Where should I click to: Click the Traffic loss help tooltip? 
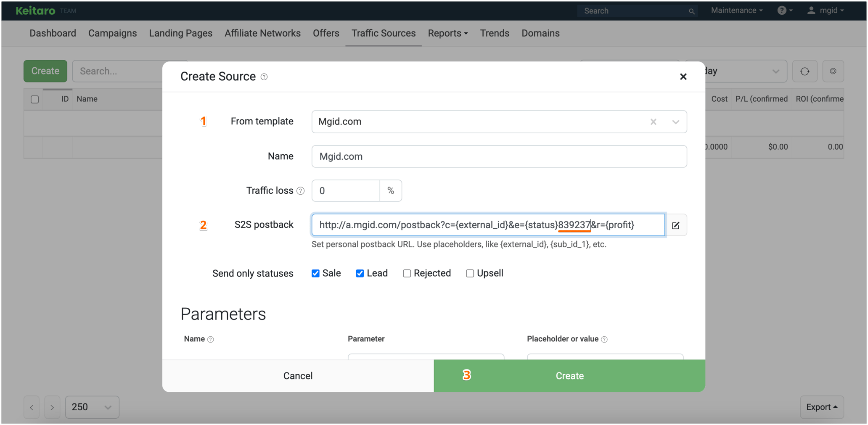tap(301, 190)
